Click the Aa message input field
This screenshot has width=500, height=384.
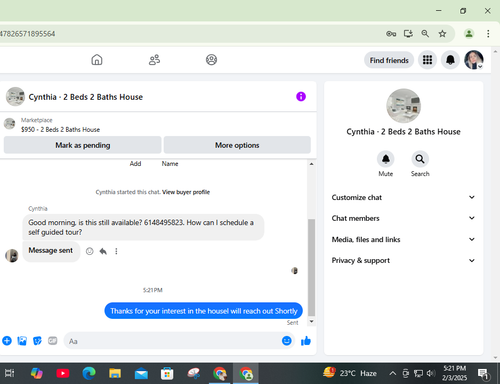click(173, 341)
